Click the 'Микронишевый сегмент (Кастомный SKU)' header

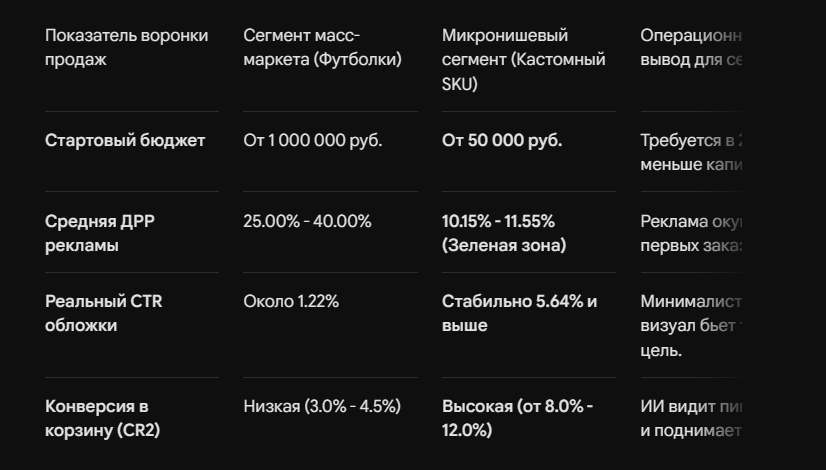click(x=524, y=60)
